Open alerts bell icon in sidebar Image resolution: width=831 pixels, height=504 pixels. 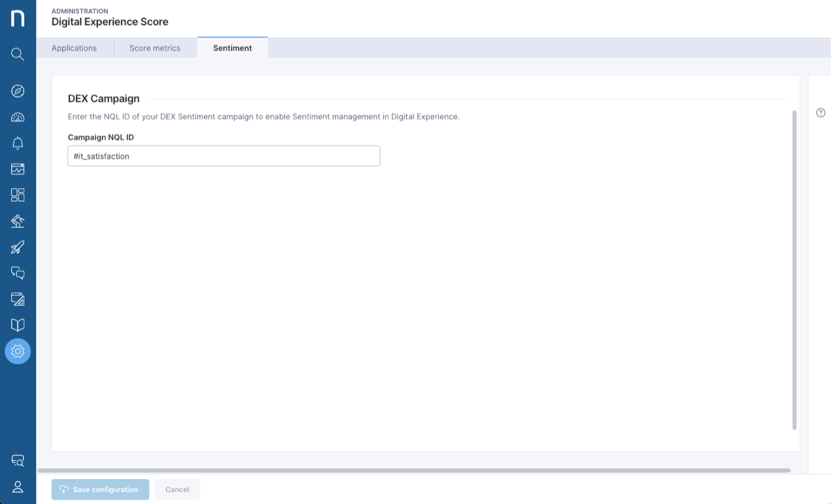(18, 143)
